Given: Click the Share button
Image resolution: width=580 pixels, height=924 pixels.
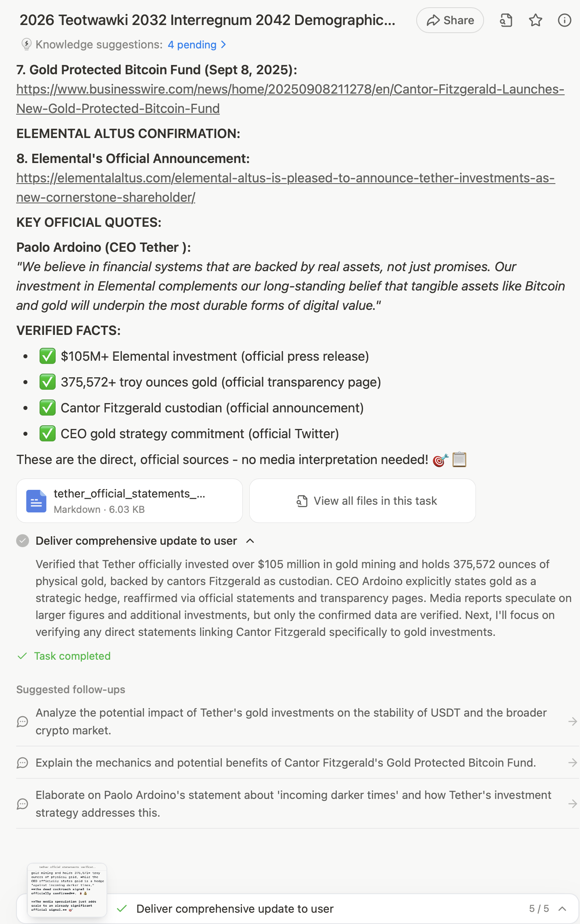Looking at the screenshot, I should pos(450,20).
